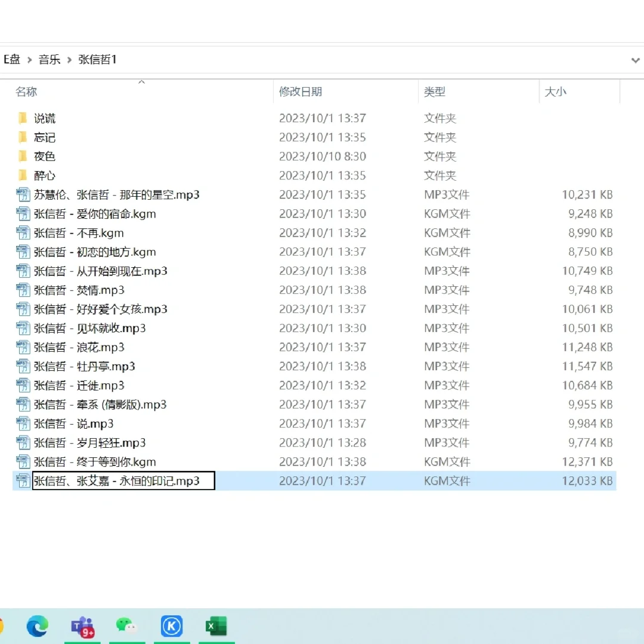Screen dimensions: 644x644
Task: Open the breadcrumb dropdown at top right
Action: [x=636, y=60]
